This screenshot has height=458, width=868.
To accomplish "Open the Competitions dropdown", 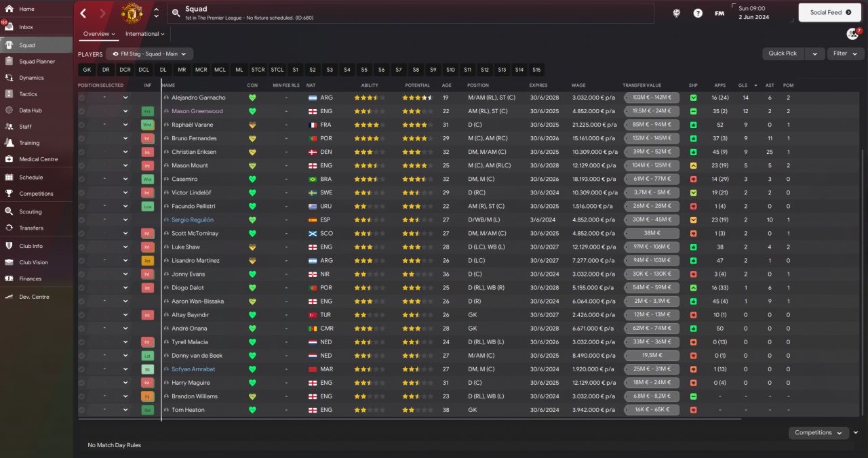I will click(818, 432).
